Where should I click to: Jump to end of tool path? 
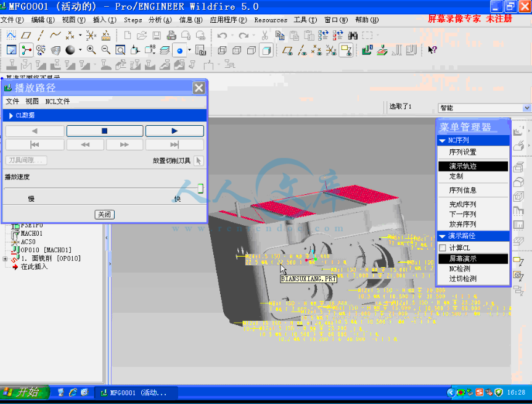pos(174,145)
